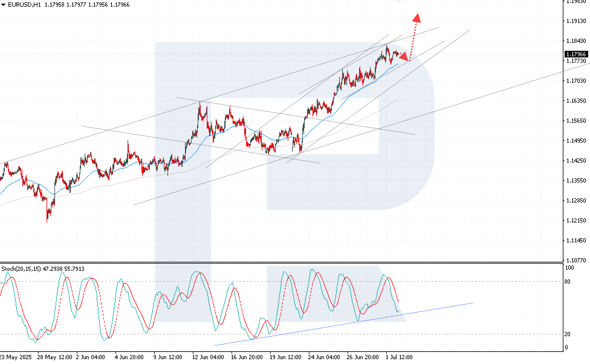Click the stochastic 20 level label
The width and height of the screenshot is (590, 364).
567,334
